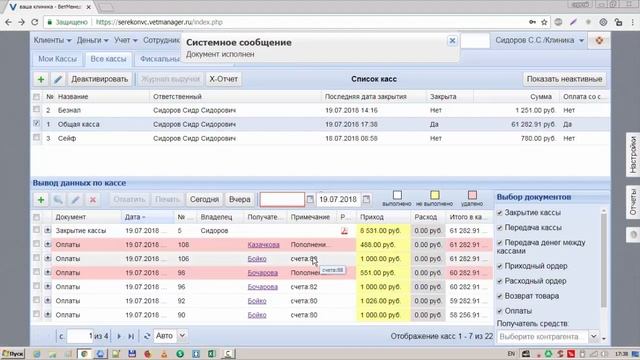Screen dimensions: 640x360
Task: Click the page number input in pager
Action: pyautogui.click(x=80, y=336)
